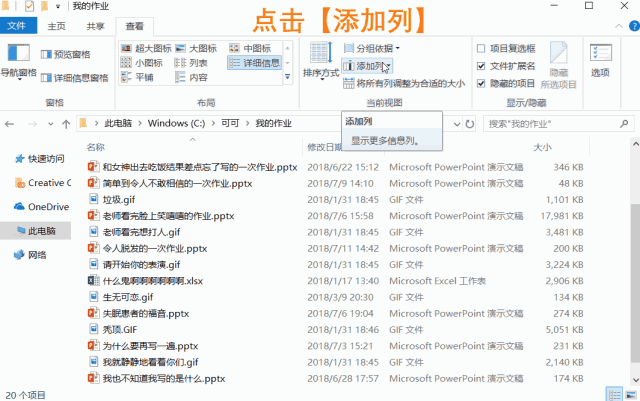Image resolution: width=640 pixels, height=401 pixels.
Task: Toggle the Preview pane
Action: click(x=66, y=54)
